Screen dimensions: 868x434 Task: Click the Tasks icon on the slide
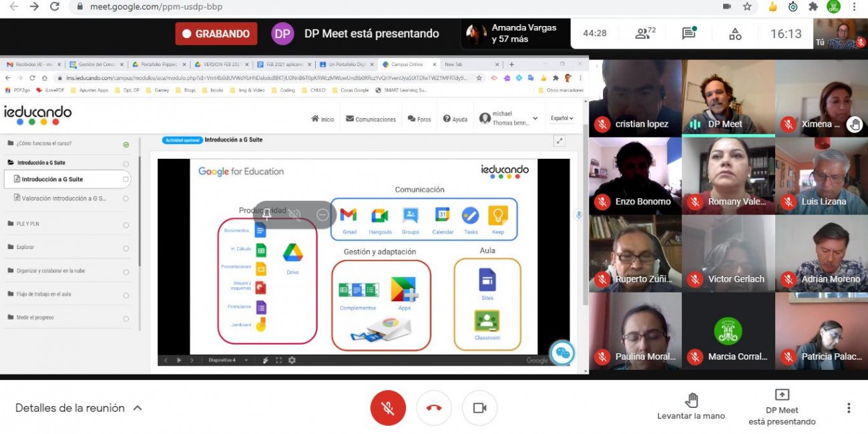coord(471,215)
